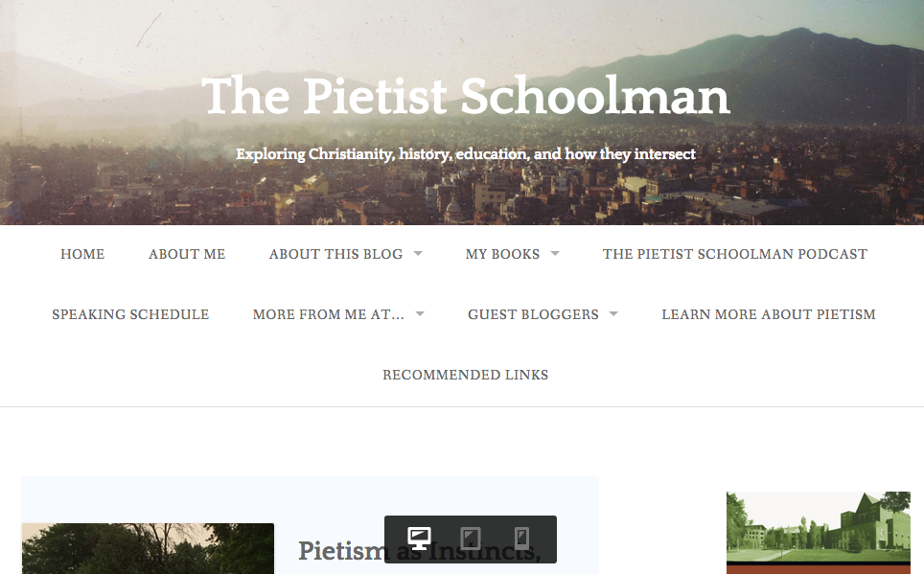
Task: Expand the My Books dropdown arrow
Action: pos(555,254)
